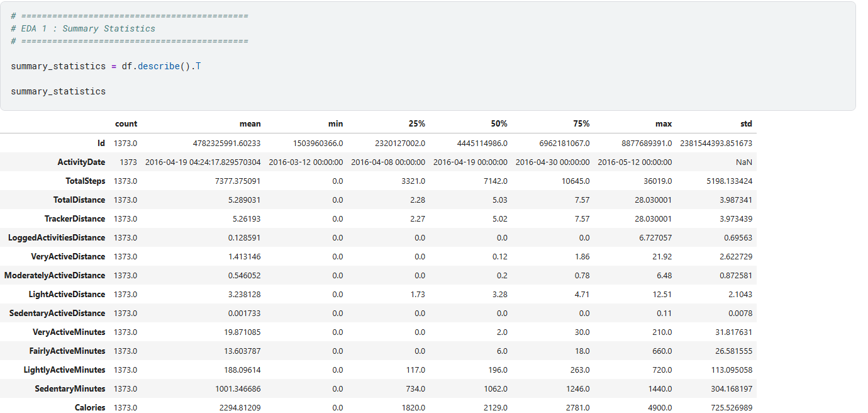
Task: Click ModeratelyActiveDistance mean value 0.546052
Action: [x=243, y=275]
